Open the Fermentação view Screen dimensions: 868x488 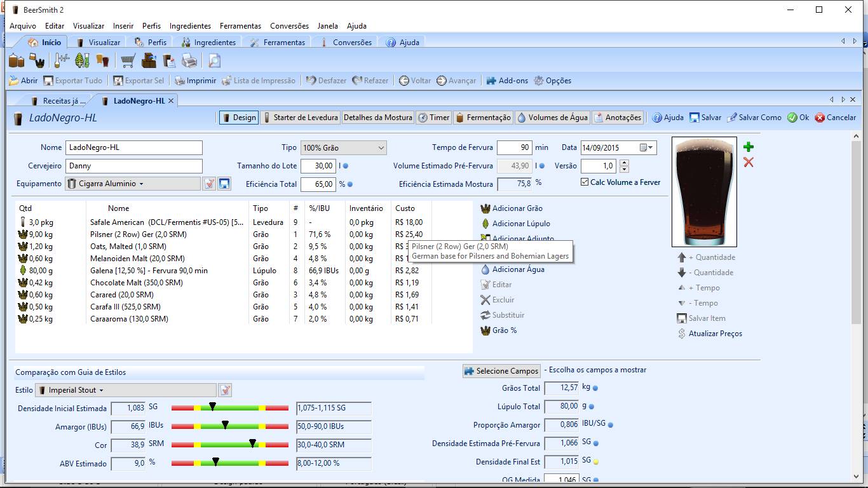point(483,118)
